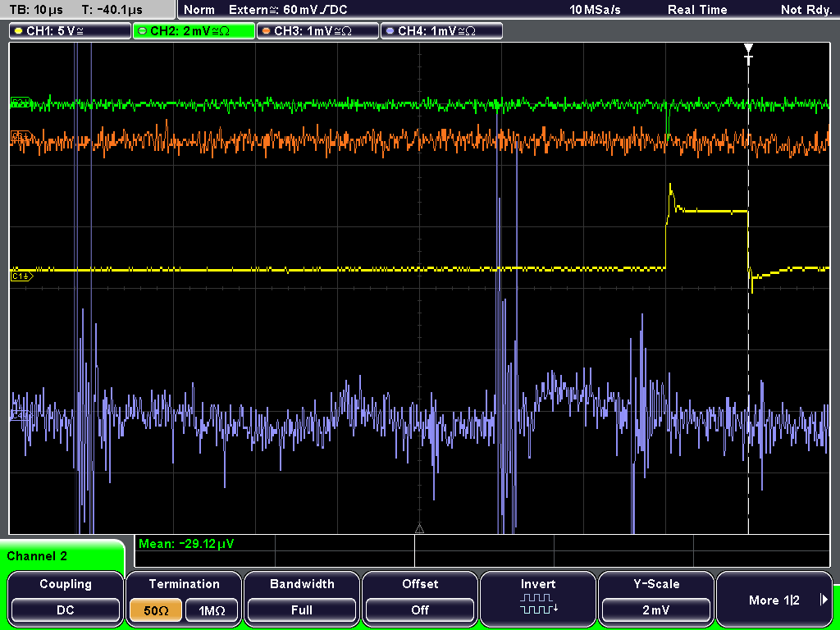
Task: Click the C2 ground level marker
Action: [21, 103]
